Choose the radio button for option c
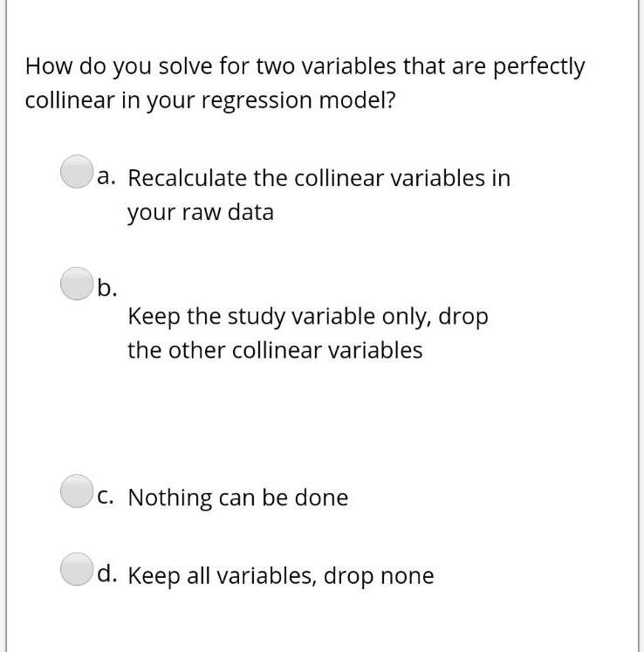The width and height of the screenshot is (644, 652). 77,491
